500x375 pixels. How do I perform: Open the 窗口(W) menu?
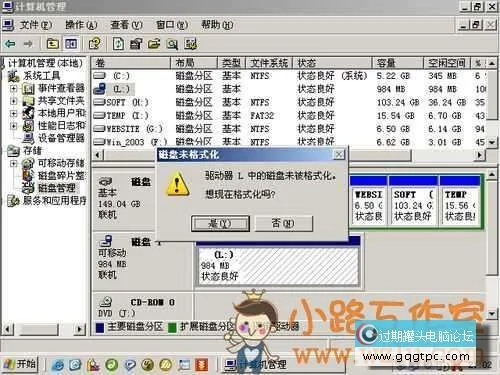[172, 25]
